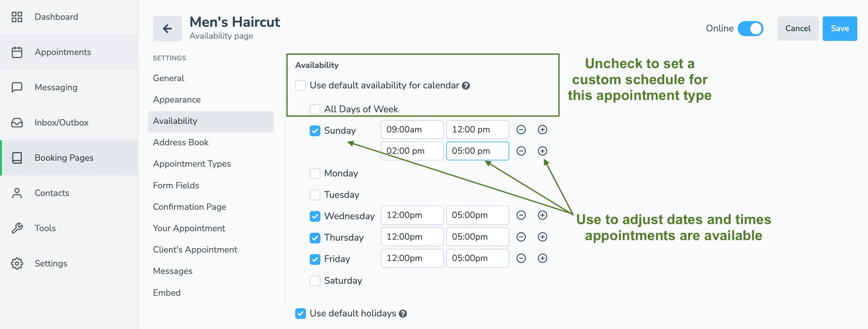Open Messaging via the chat bubble icon
This screenshot has height=329, width=868.
pos(17,87)
